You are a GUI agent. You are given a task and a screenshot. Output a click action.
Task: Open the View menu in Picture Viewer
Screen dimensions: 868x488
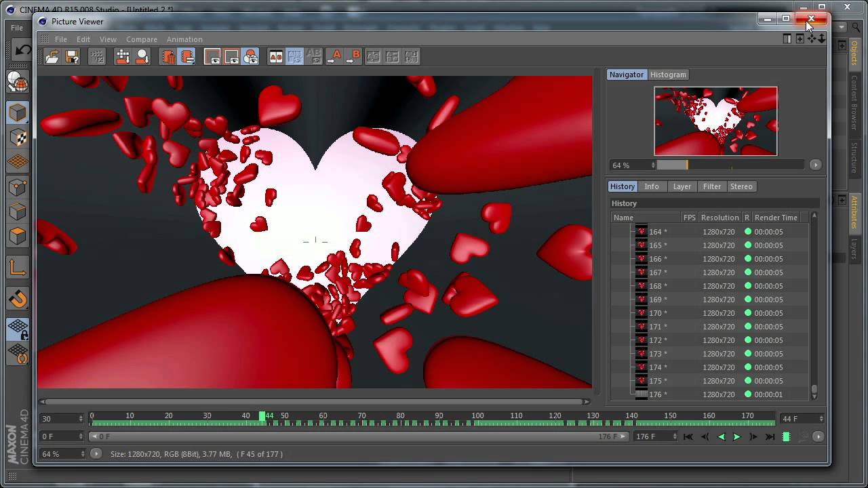108,39
